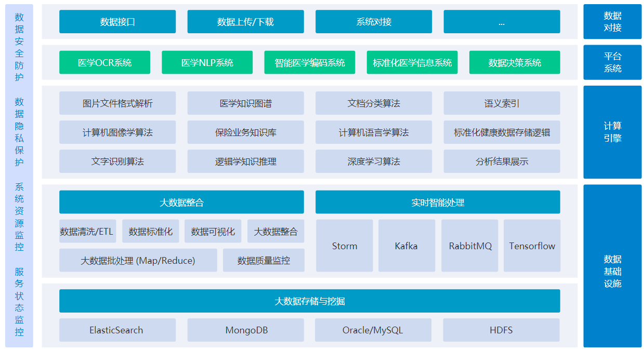Select the RabbitMQ box

tap(470, 246)
